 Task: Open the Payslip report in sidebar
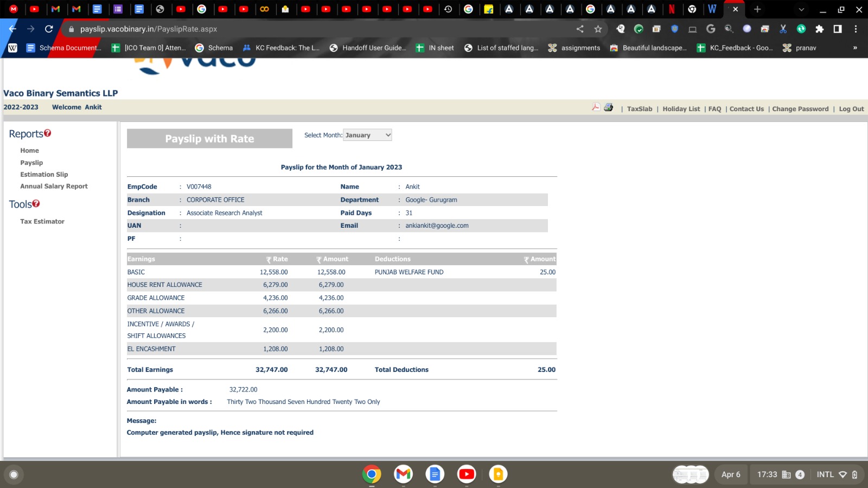[31, 163]
